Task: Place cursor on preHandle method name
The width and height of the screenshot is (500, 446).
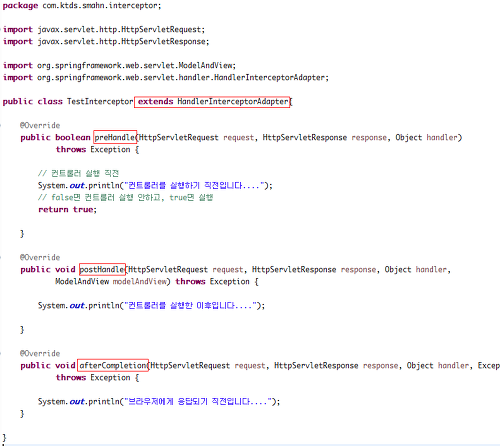Action: 115,137
